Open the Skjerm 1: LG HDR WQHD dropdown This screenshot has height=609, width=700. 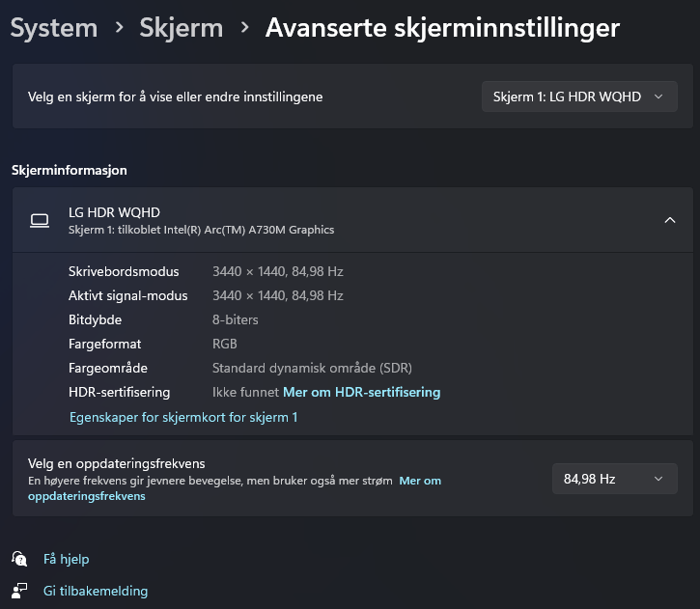tap(578, 97)
